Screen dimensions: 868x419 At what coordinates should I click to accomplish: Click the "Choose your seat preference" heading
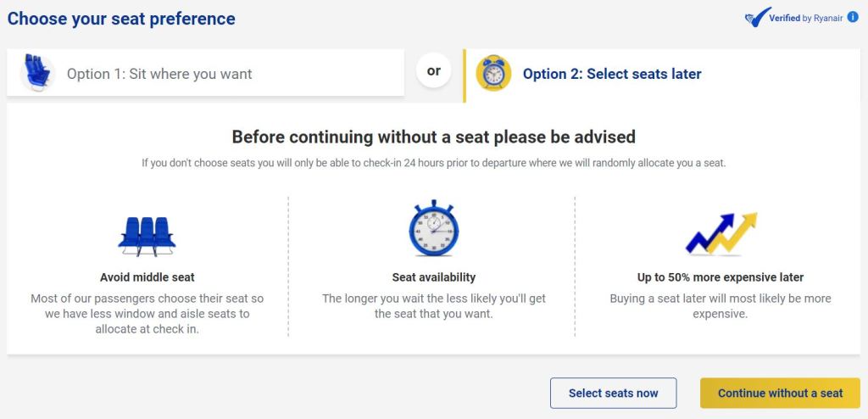click(x=121, y=18)
